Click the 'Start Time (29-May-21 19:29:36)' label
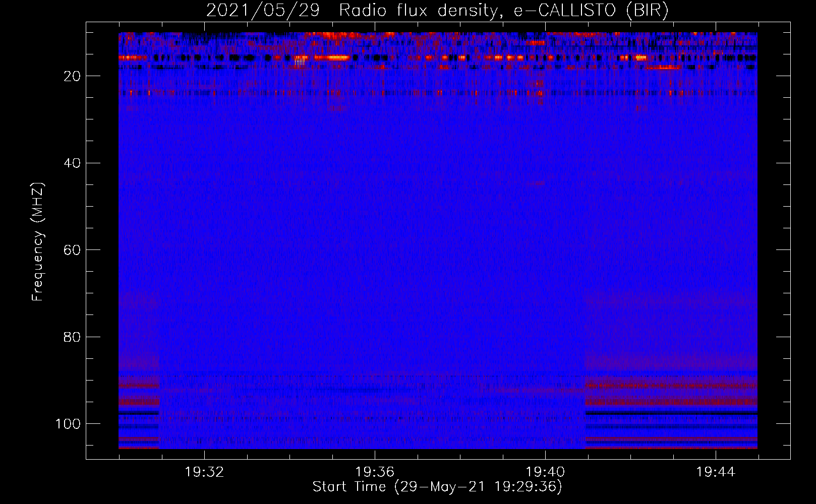Image resolution: width=816 pixels, height=504 pixels. pos(437,487)
